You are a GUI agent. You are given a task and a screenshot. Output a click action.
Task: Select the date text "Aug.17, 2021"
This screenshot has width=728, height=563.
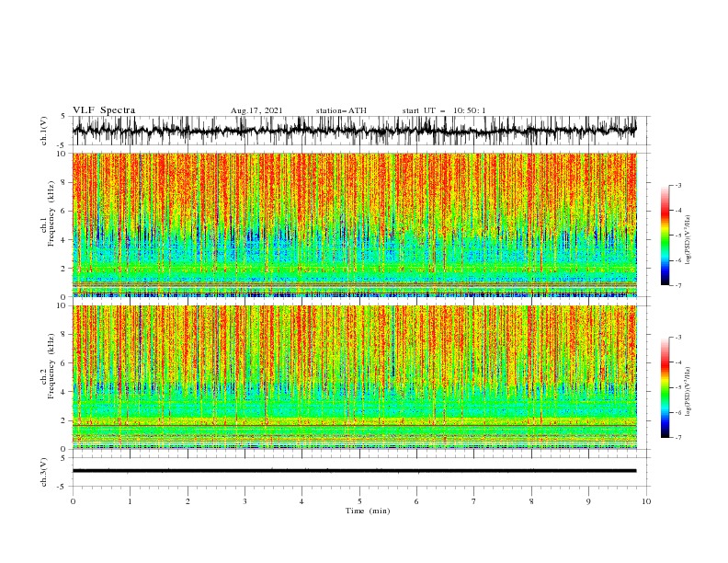[x=256, y=110]
